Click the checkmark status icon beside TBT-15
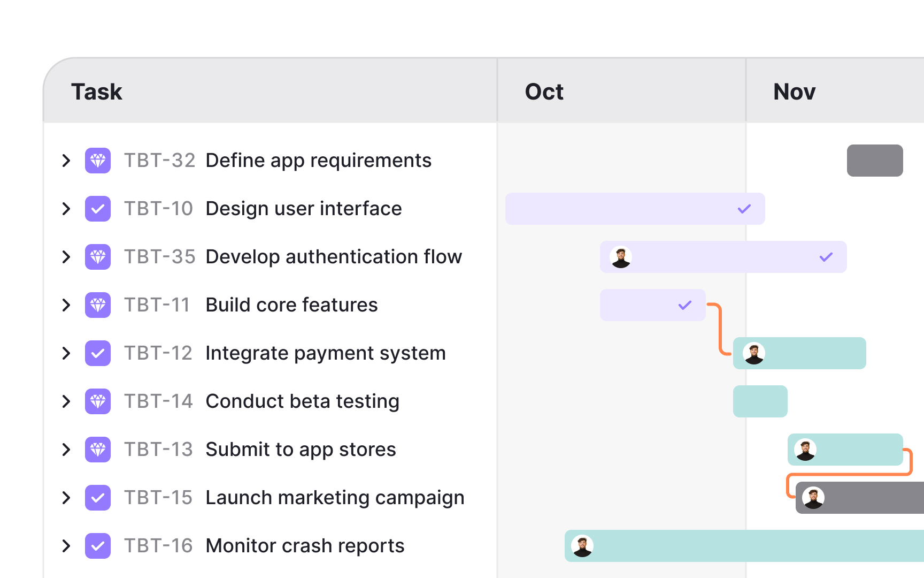 (x=98, y=497)
